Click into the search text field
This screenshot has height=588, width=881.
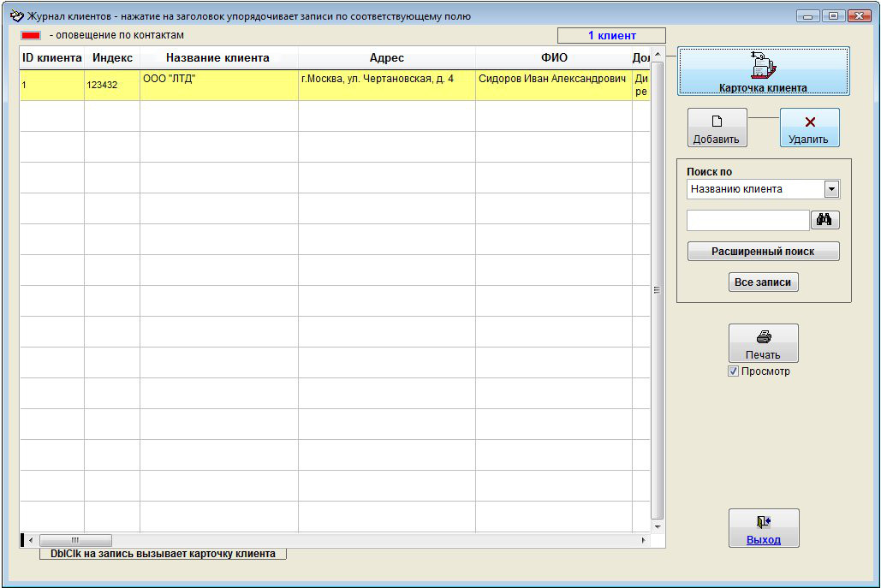[x=747, y=221]
